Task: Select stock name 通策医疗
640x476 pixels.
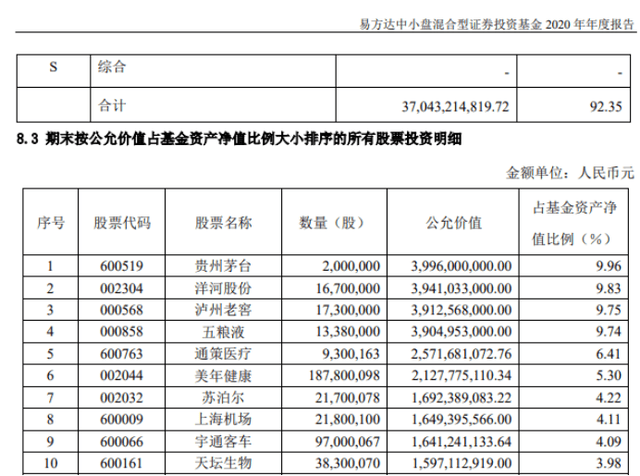Action: 223,354
